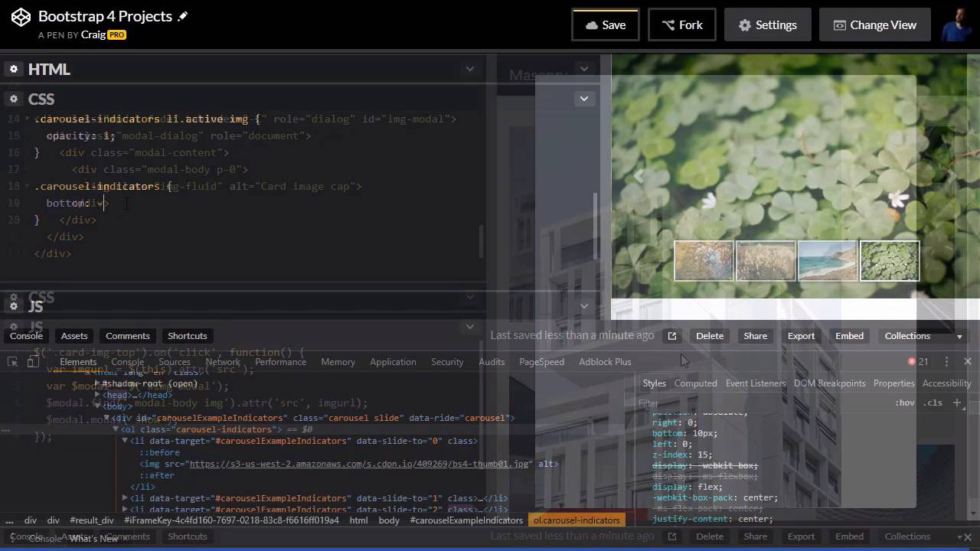980x551 pixels.
Task: Click the #result_div breadcrumb
Action: (92, 520)
